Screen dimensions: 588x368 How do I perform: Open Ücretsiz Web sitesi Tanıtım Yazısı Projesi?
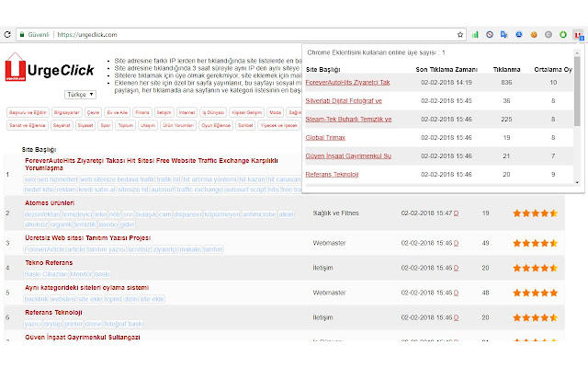point(88,238)
